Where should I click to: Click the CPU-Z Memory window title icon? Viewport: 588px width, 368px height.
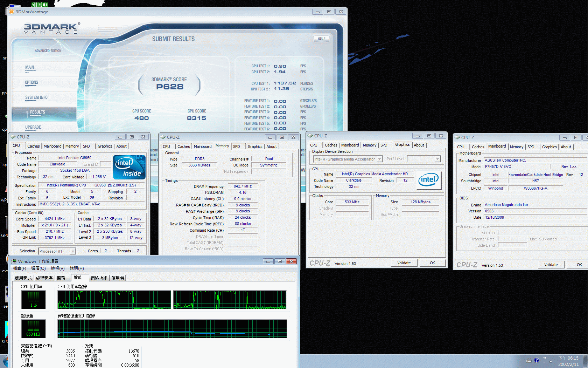(163, 137)
